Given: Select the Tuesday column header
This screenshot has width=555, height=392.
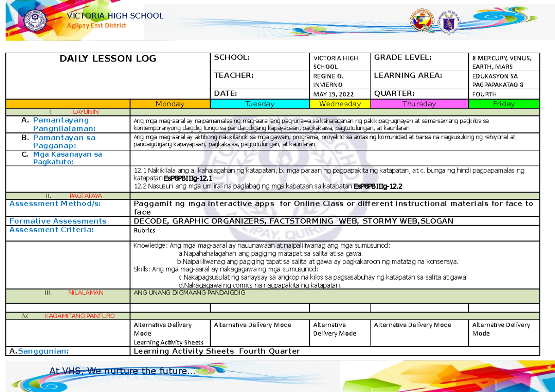Looking at the screenshot, I should click(259, 104).
